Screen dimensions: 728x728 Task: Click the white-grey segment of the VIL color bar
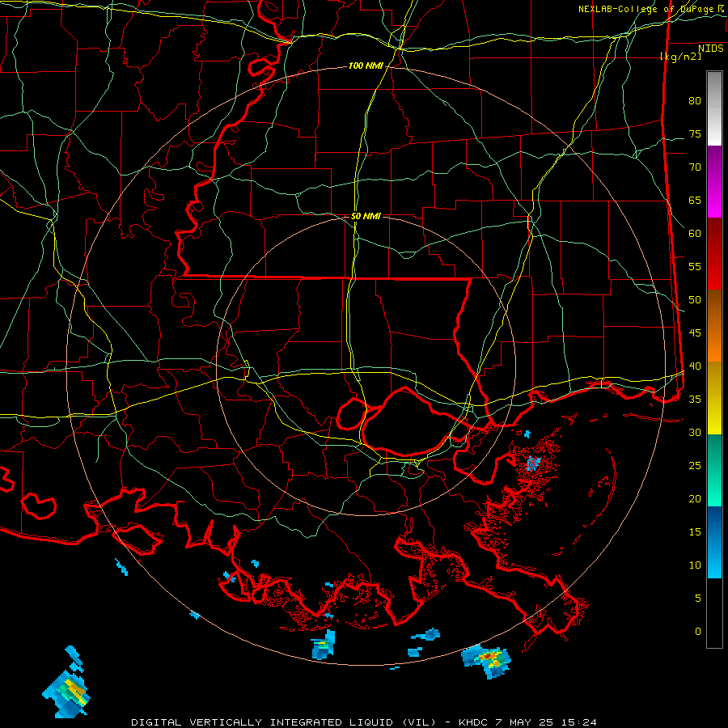click(714, 108)
